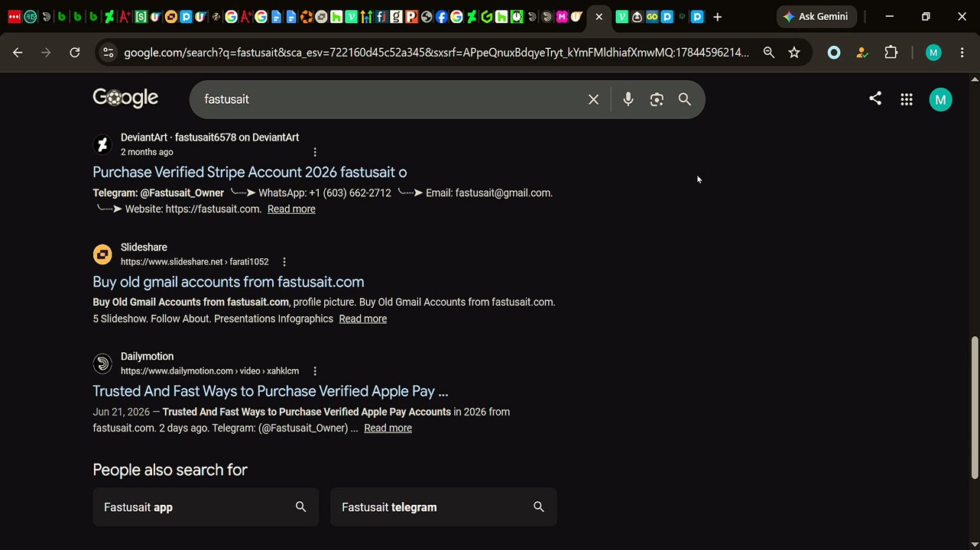Switch to the magenta M tab

point(562,17)
